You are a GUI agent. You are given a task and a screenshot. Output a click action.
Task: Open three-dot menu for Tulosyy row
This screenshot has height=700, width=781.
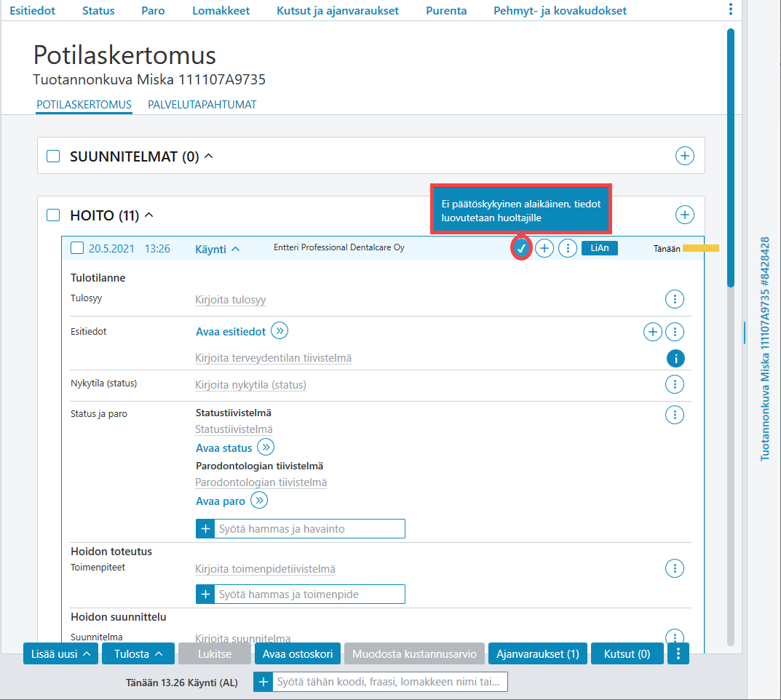[x=675, y=299]
